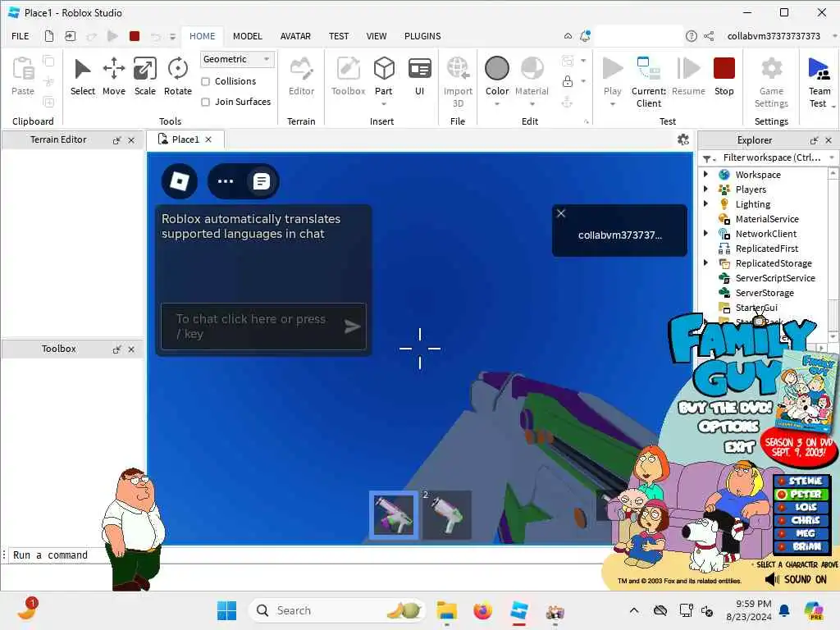Switch Current: Client view

click(648, 82)
